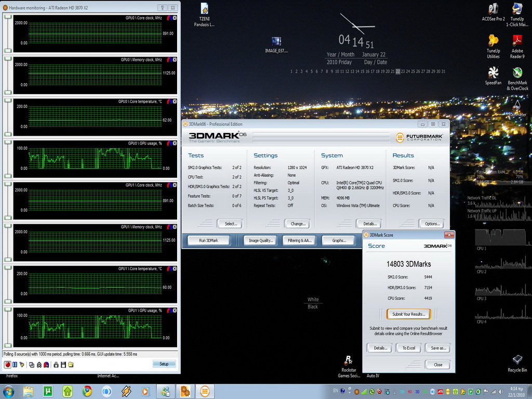Open Recycle Bin on desktop
The image size is (532, 399).
(x=517, y=363)
